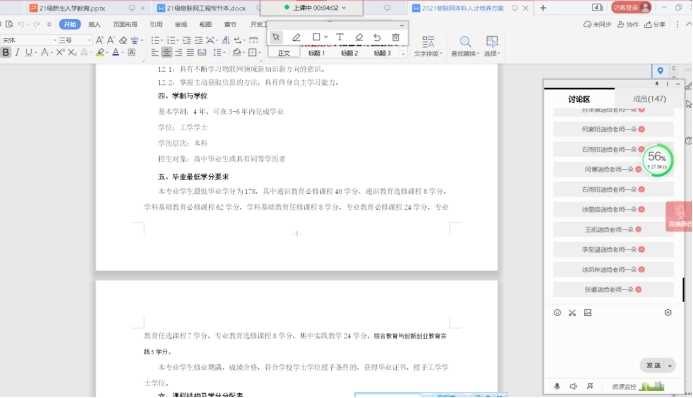Click the Share button
This screenshot has width=693, height=398.
click(655, 24)
